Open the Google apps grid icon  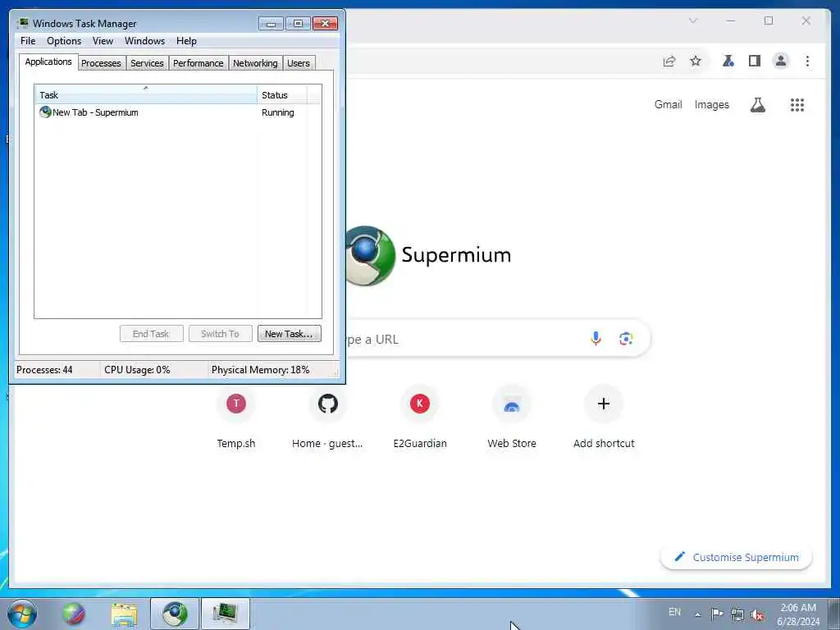tap(797, 105)
